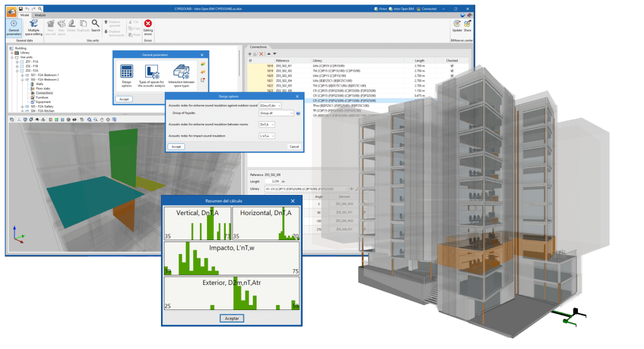The width and height of the screenshot is (644, 349).
Task: Select Walls under F2A-Bedroom 2
Action: 40,84
